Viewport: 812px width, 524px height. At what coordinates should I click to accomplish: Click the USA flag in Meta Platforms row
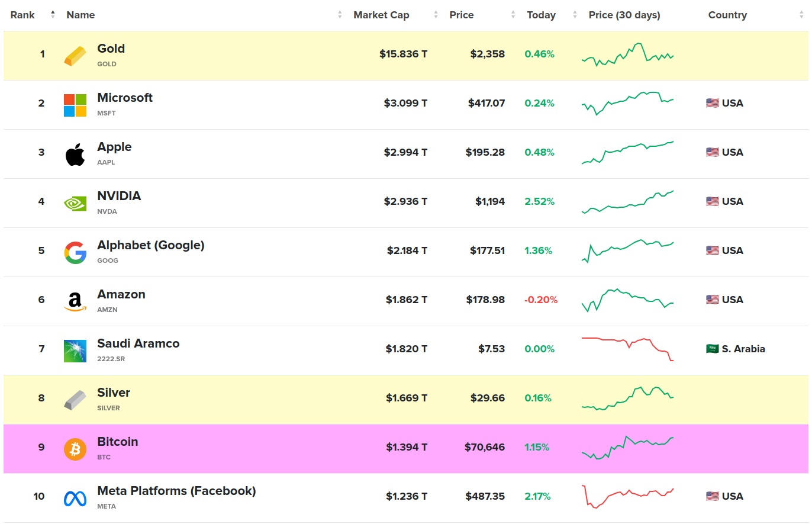pos(712,496)
